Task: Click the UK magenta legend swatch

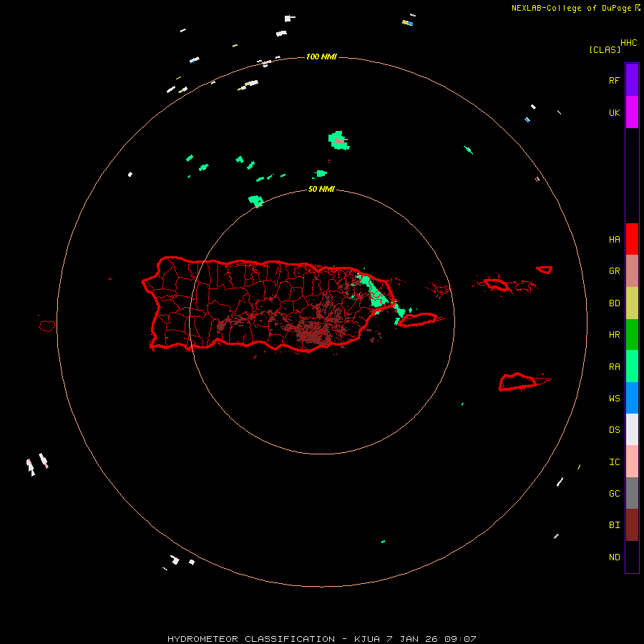Action: (x=632, y=112)
